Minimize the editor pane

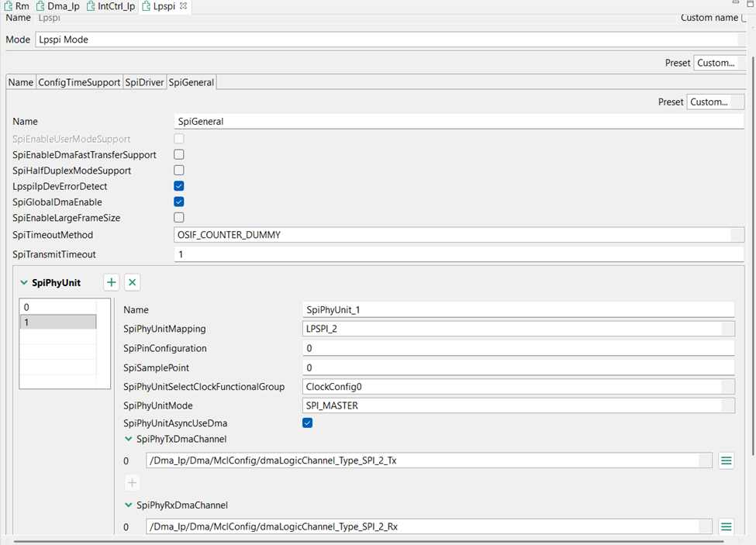pyautogui.click(x=735, y=2)
